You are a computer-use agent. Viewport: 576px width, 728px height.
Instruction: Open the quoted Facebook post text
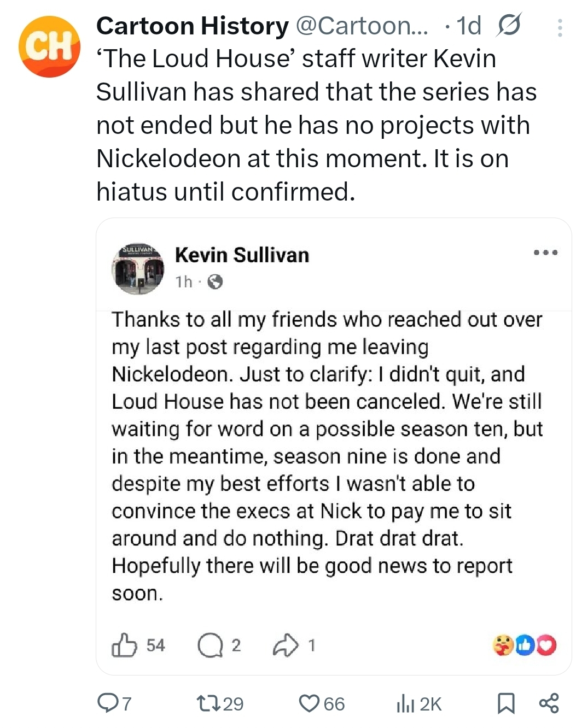point(327,456)
